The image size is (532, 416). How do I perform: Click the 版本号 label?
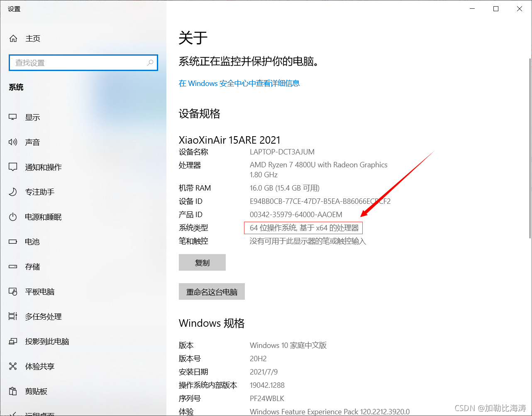point(190,359)
